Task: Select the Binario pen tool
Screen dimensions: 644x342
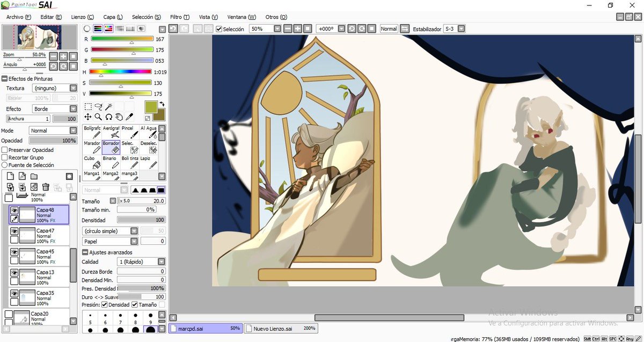Action: 111,162
